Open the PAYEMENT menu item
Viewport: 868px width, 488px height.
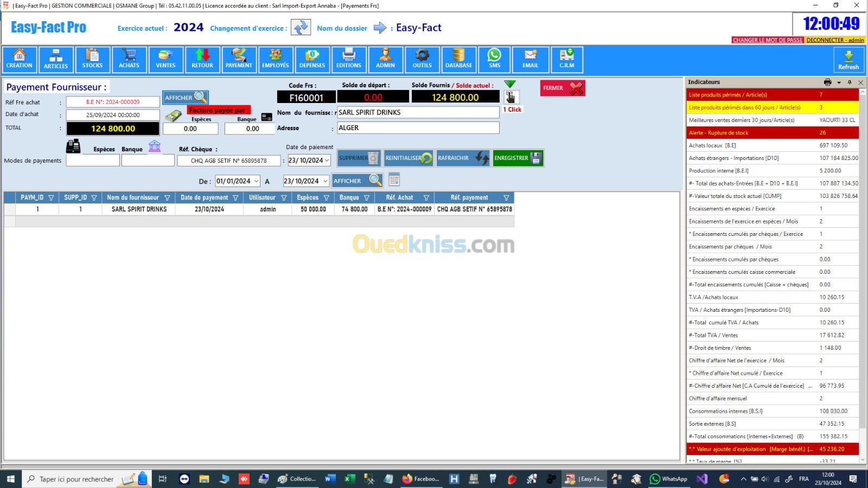pos(239,59)
